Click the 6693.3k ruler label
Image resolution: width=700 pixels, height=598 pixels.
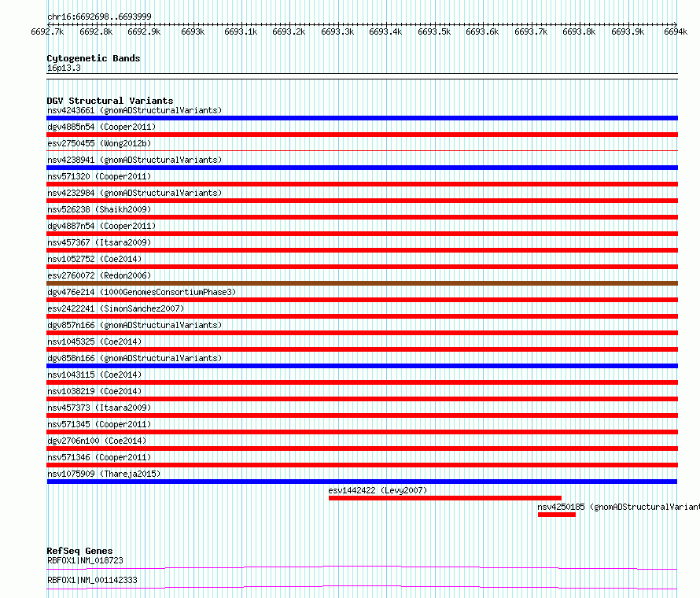click(337, 31)
